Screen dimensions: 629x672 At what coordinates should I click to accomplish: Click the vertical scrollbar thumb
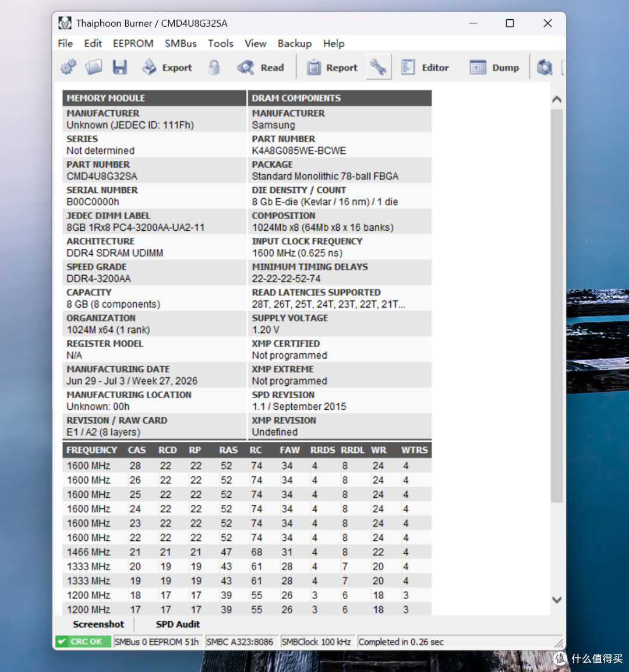557,305
